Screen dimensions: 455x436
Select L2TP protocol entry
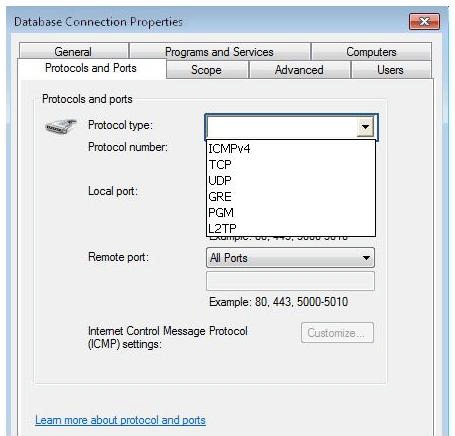[291, 228]
